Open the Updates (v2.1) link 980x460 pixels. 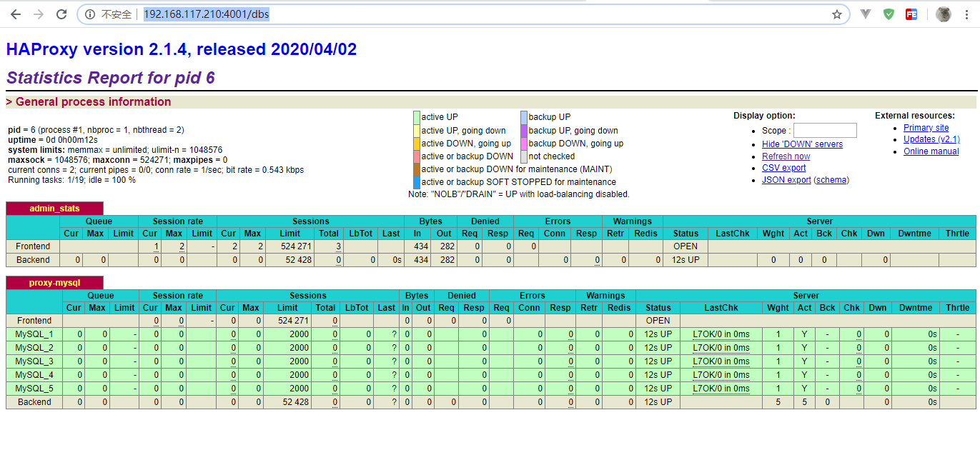click(931, 139)
